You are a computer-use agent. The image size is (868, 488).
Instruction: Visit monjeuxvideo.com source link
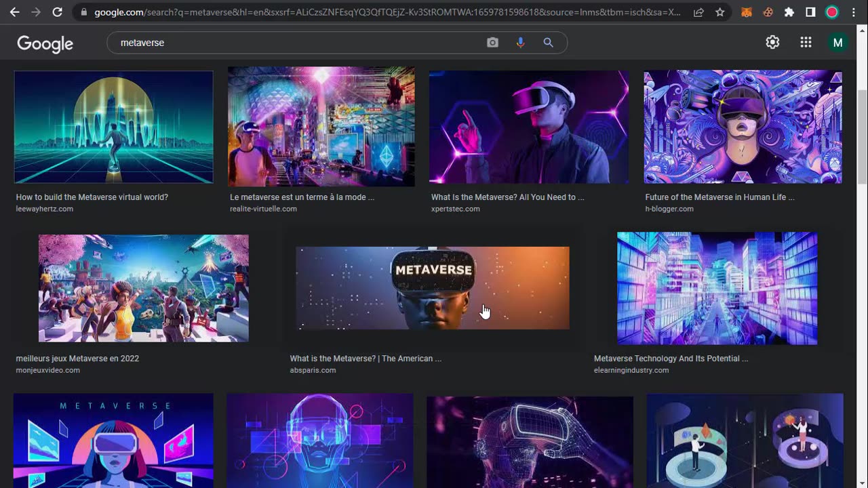pyautogui.click(x=48, y=370)
